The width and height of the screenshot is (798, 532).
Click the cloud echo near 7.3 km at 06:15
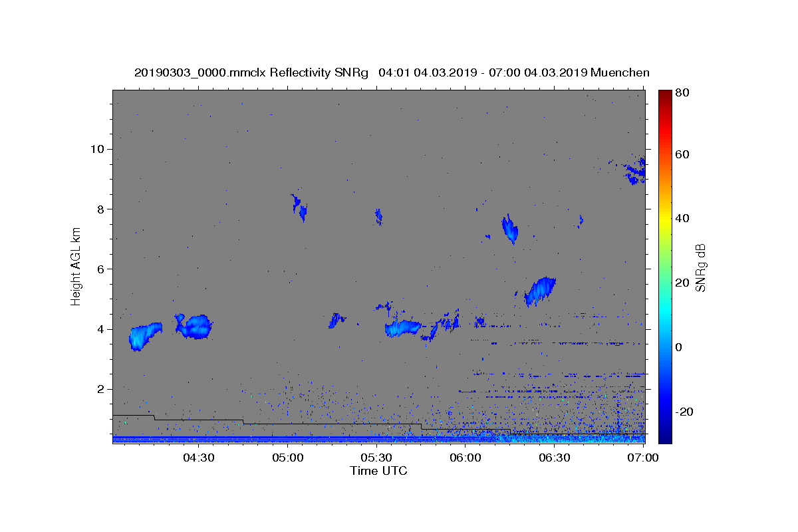coord(510,229)
